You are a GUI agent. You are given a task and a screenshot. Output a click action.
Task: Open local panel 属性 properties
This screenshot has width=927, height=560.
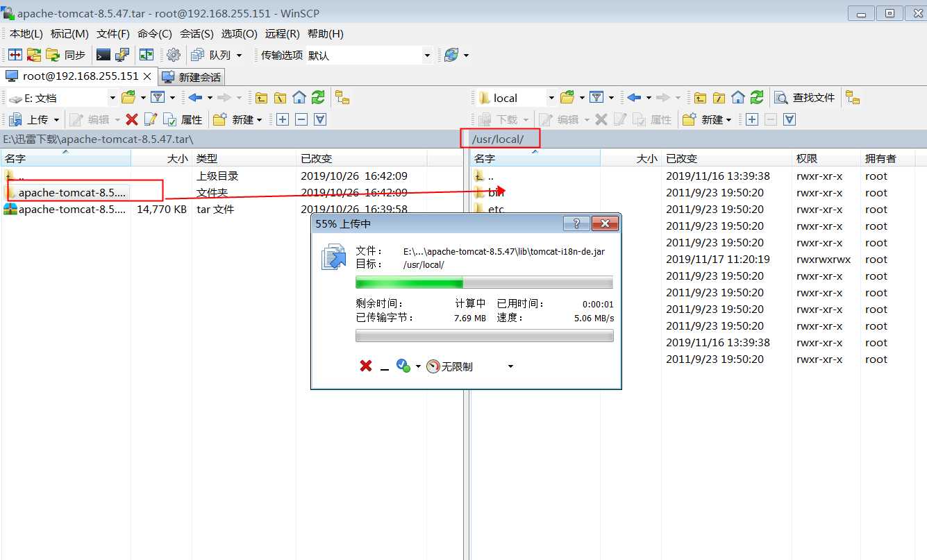183,119
